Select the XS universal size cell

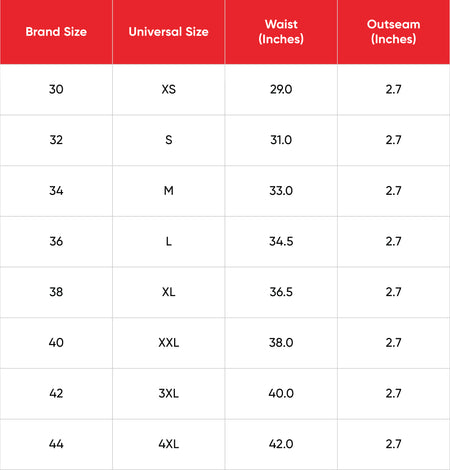[x=169, y=89]
